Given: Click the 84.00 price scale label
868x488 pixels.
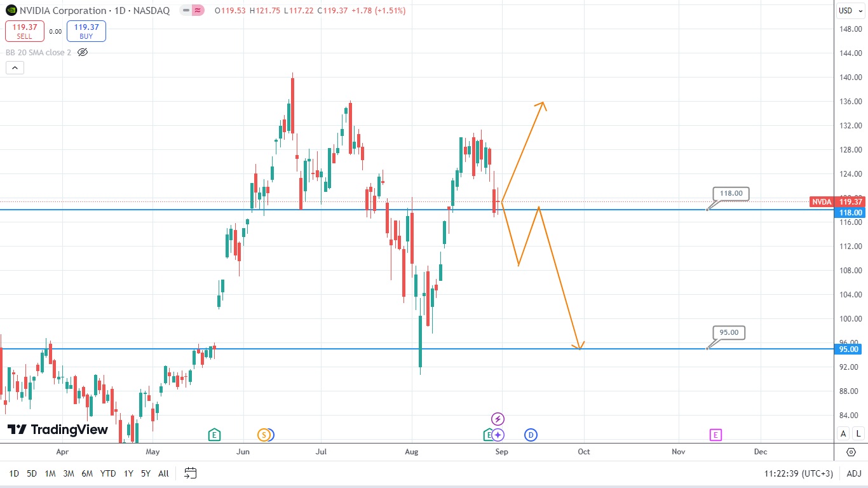Looking at the screenshot, I should [x=850, y=416].
